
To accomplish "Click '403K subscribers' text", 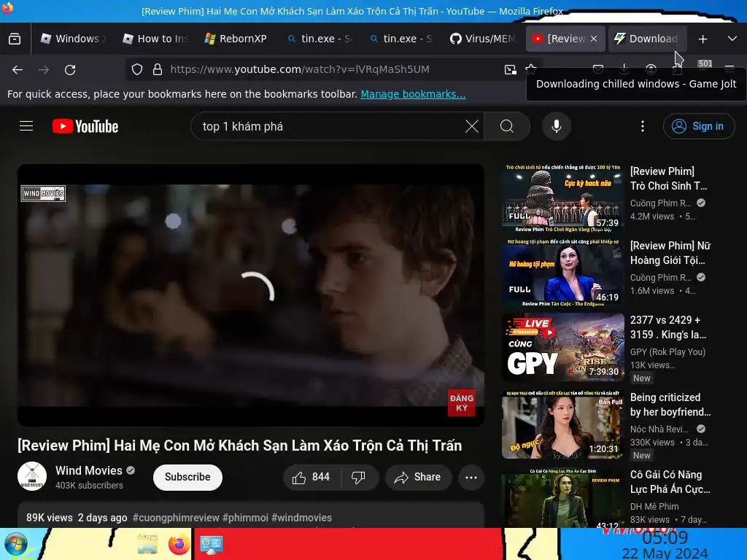I will pos(89,485).
